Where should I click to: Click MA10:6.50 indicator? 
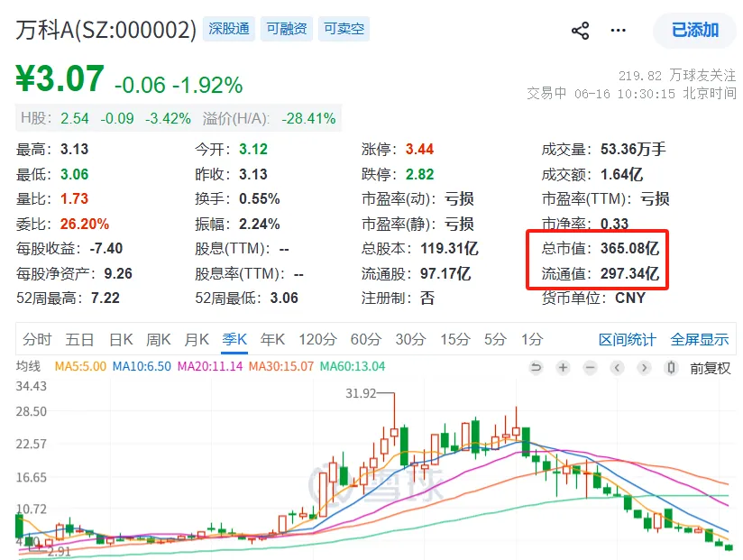coord(142,366)
